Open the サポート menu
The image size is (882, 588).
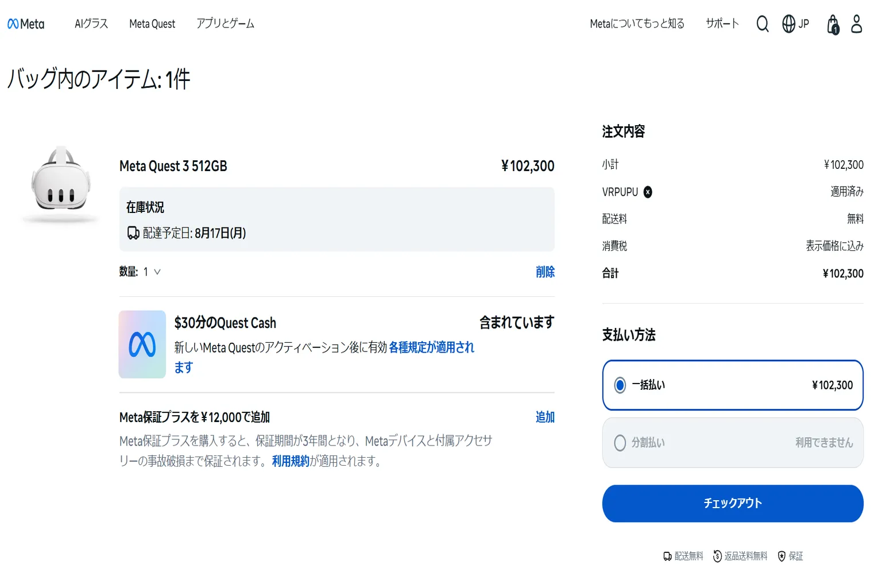tap(722, 24)
